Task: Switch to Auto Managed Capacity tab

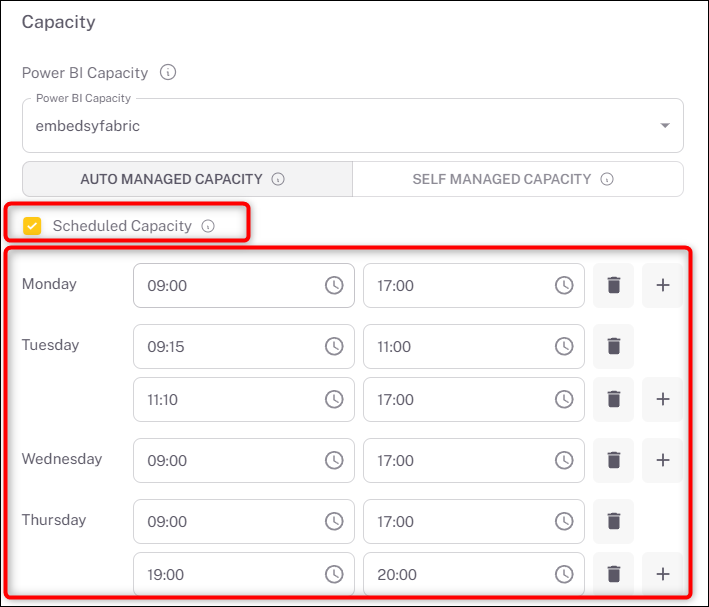Action: 187,179
